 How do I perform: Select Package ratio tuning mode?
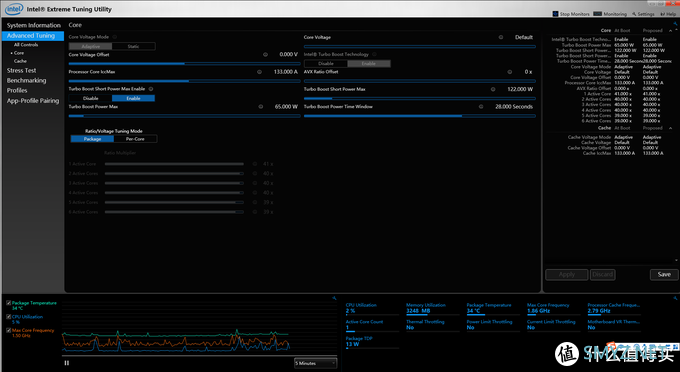pos(92,139)
